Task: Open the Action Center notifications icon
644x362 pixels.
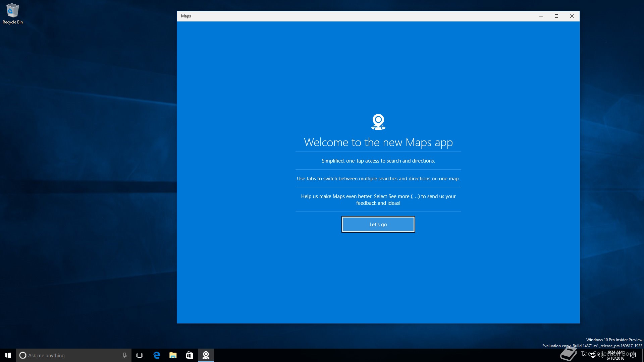Action: (633, 355)
